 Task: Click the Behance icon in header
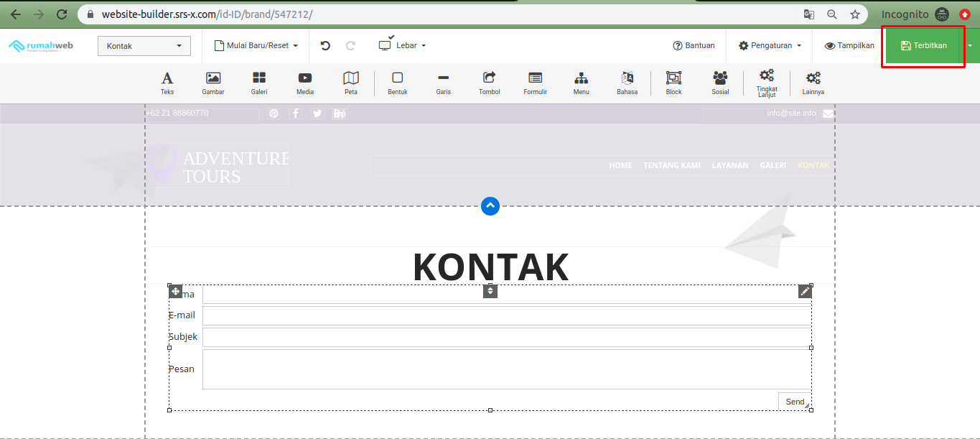pos(340,114)
